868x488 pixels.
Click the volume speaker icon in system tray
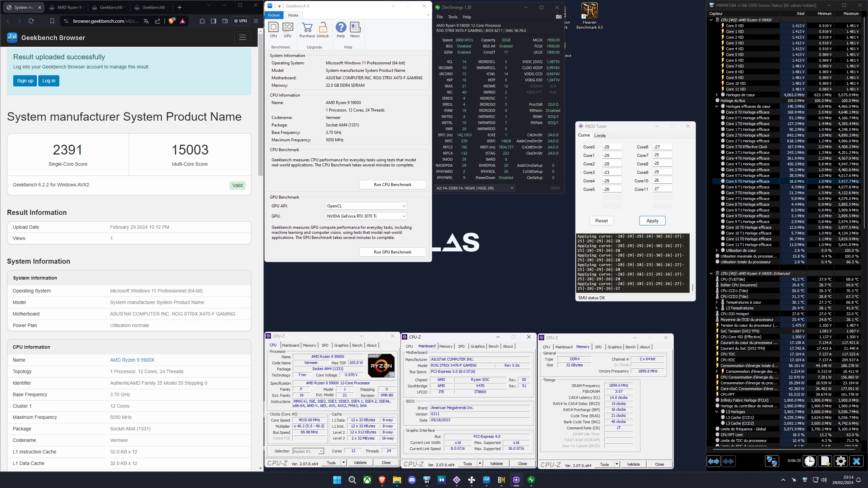[824, 480]
